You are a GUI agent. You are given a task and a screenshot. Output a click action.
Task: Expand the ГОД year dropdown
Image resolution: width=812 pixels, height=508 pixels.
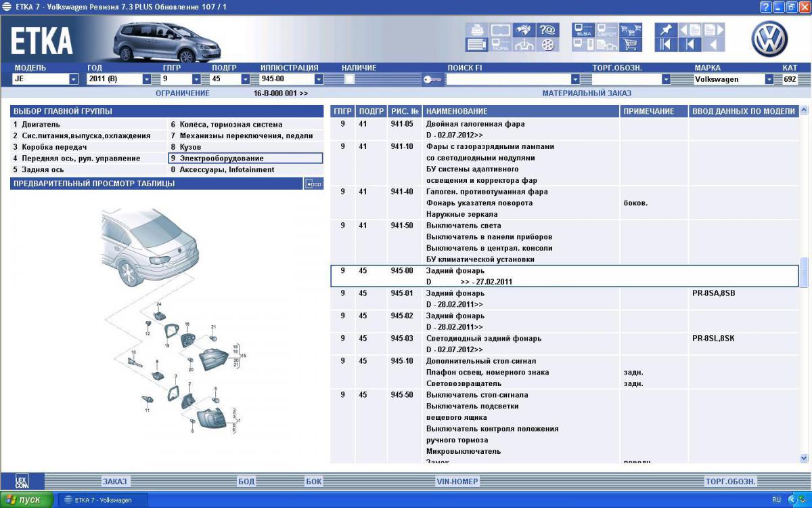pos(147,79)
